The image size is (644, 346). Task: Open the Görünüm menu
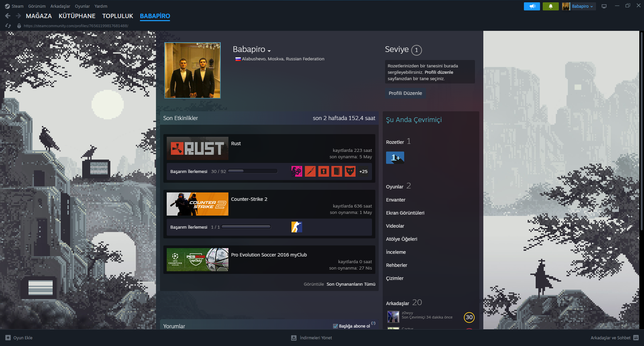click(37, 6)
